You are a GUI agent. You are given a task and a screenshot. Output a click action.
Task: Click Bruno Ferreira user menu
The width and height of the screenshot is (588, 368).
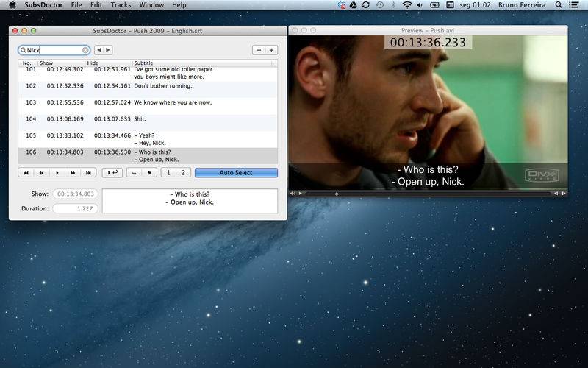[522, 5]
